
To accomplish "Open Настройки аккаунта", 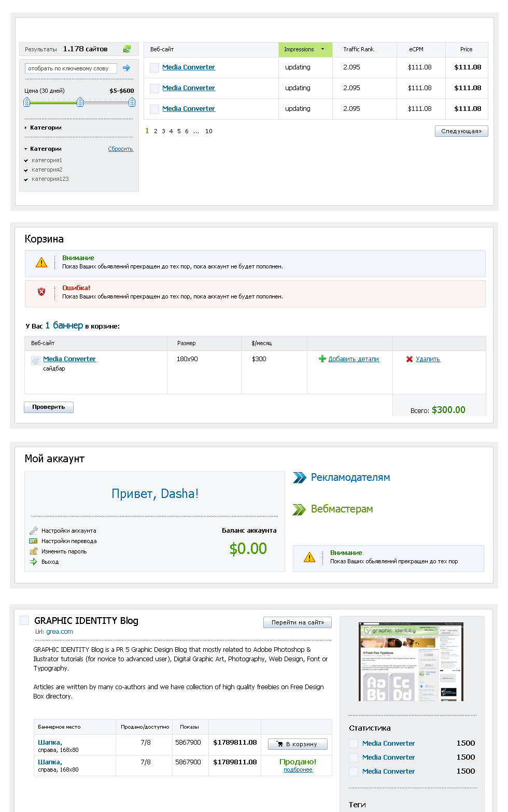I will [68, 531].
